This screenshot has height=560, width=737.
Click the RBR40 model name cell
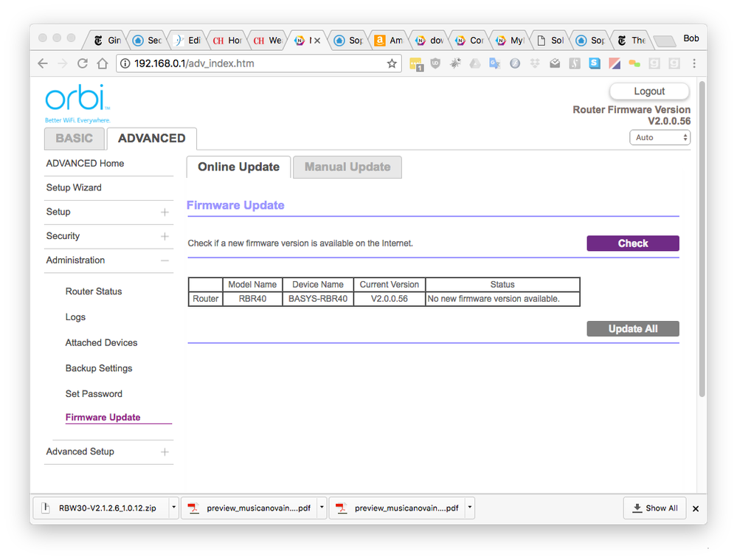click(252, 299)
